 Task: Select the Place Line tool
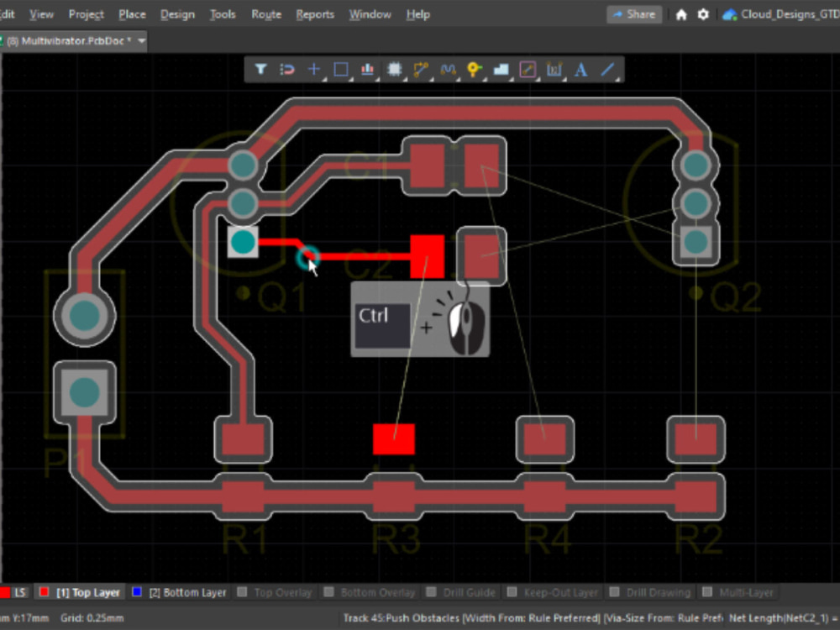607,69
